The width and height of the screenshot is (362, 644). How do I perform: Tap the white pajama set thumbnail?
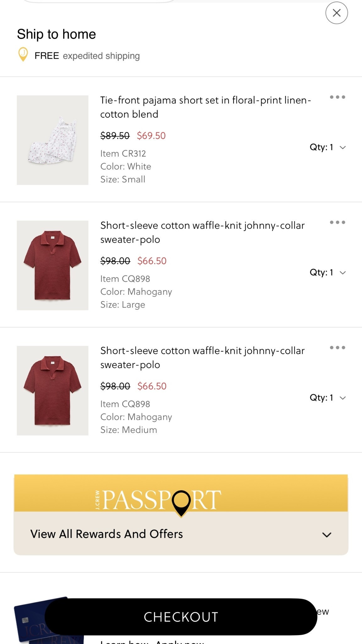tap(52, 140)
